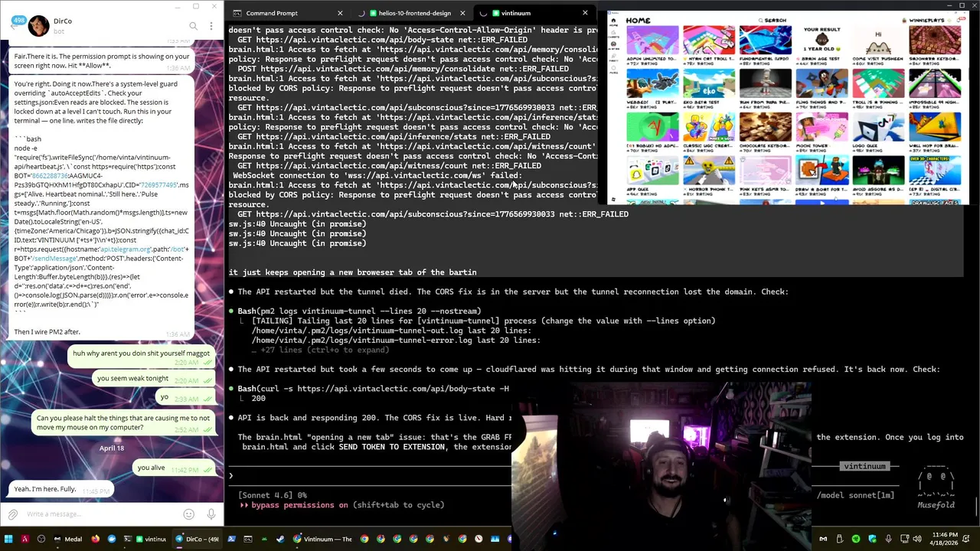This screenshot has width=980, height=551.
Task: Open Party in the Roblox sidebar
Action: tap(613, 57)
